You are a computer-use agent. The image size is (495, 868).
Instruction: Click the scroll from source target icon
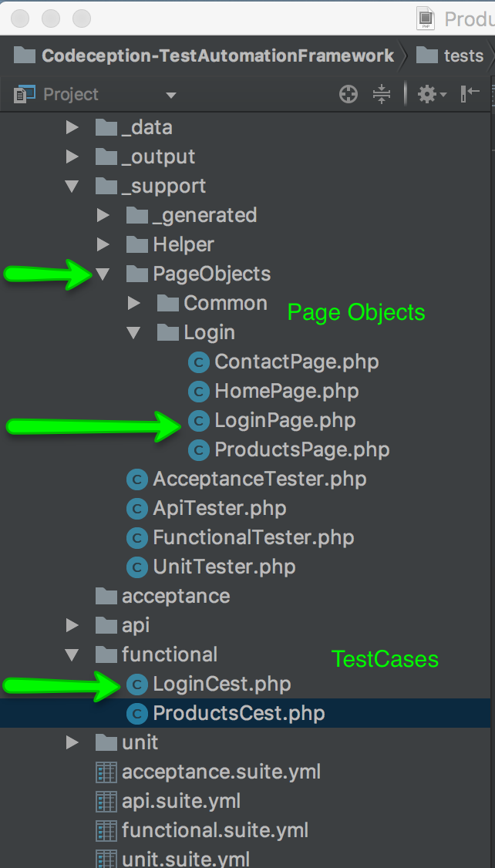coord(349,95)
